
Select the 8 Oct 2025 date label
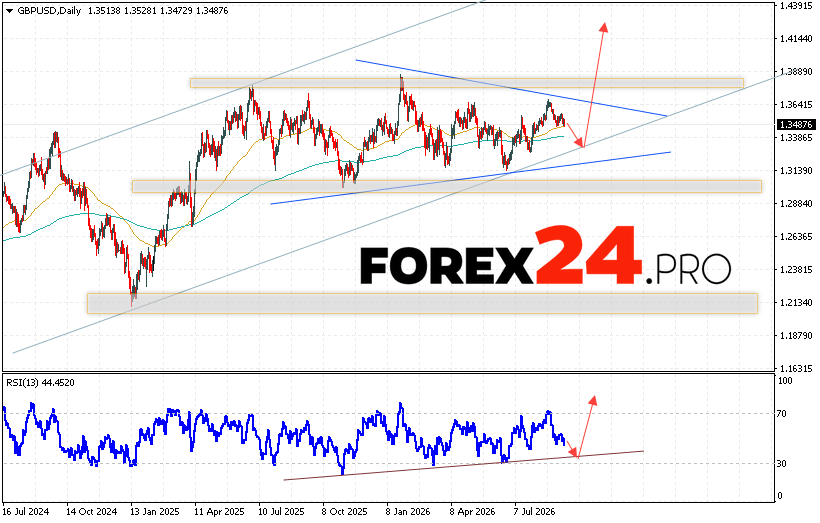pyautogui.click(x=344, y=511)
